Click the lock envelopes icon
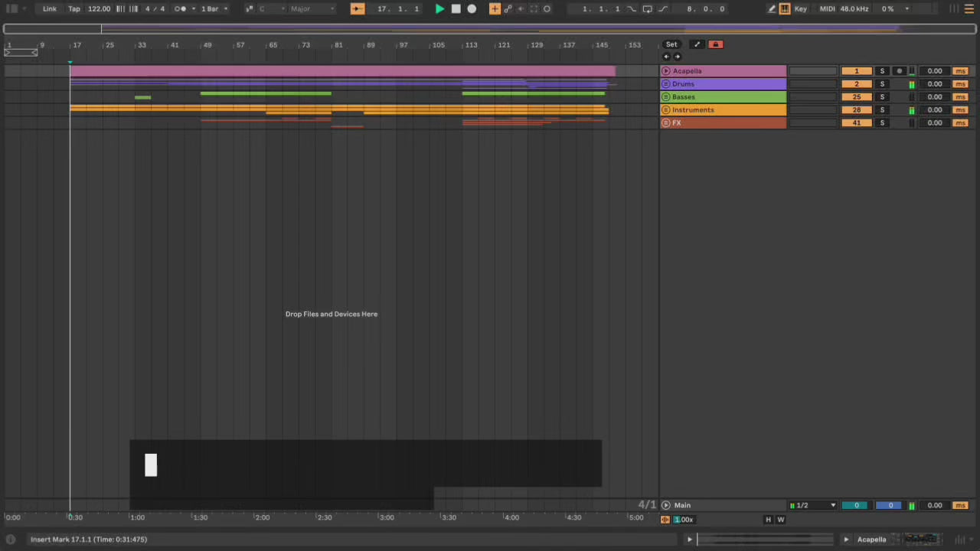The height and width of the screenshot is (551, 980). (716, 44)
